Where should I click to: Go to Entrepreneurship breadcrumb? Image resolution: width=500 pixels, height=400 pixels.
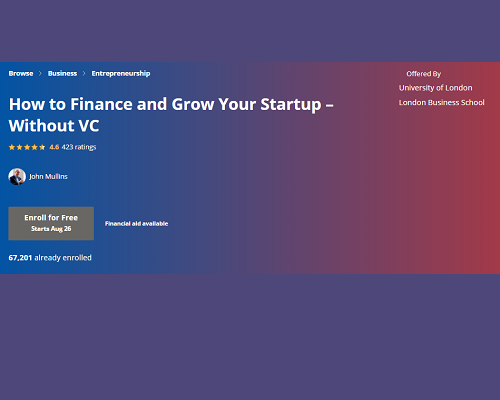tap(121, 73)
